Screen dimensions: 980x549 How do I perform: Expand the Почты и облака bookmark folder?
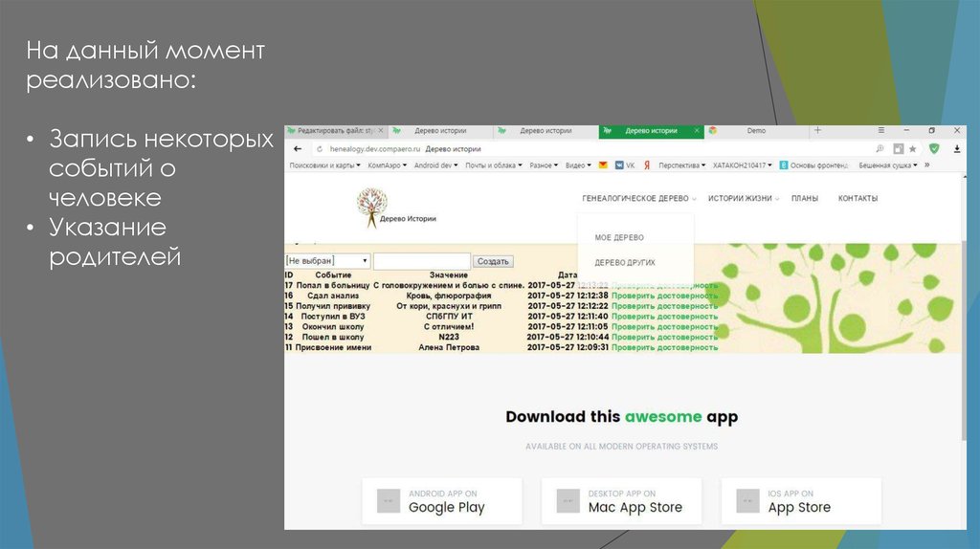[493, 165]
